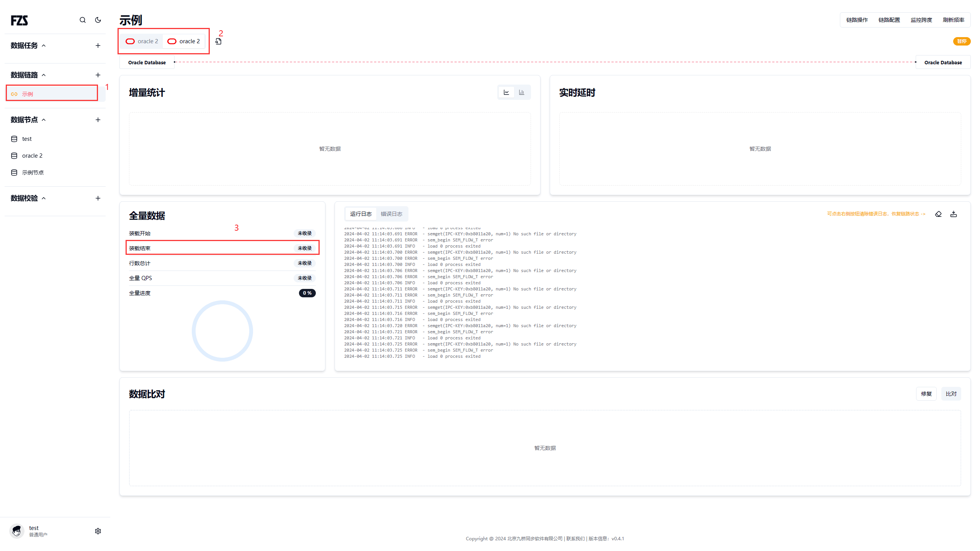Open the 链路操作 menu
This screenshot has height=551, width=980.
(857, 20)
